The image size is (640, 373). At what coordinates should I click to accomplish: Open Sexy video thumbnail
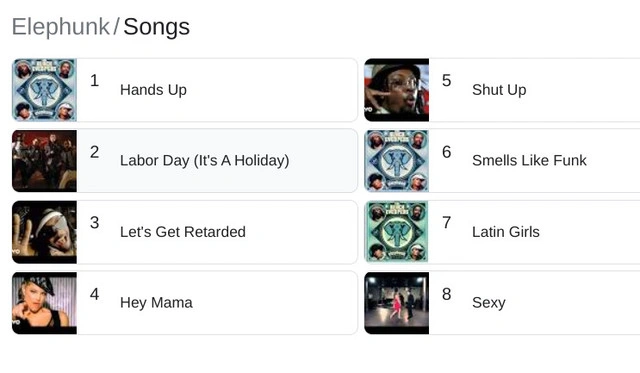[397, 303]
